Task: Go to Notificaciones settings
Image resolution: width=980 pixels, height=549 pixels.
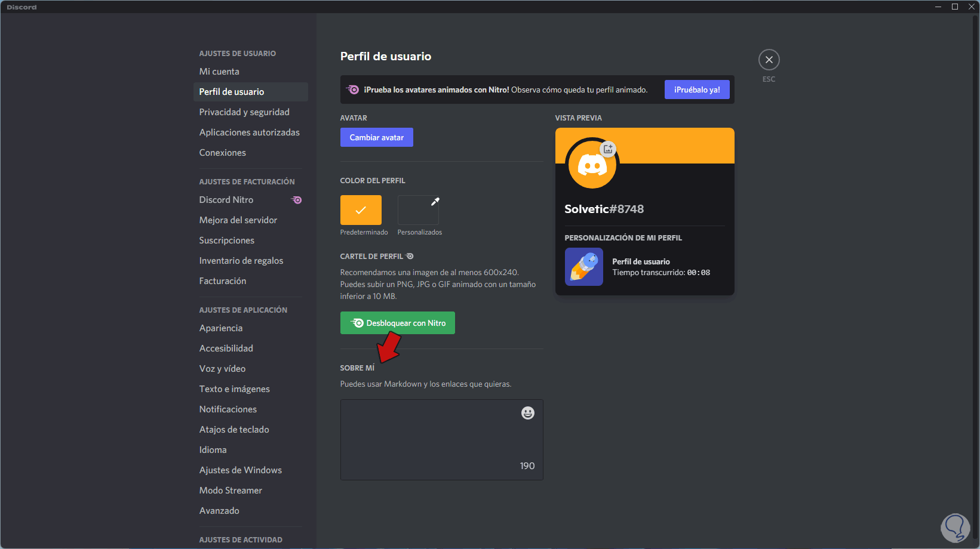Action: point(251,409)
